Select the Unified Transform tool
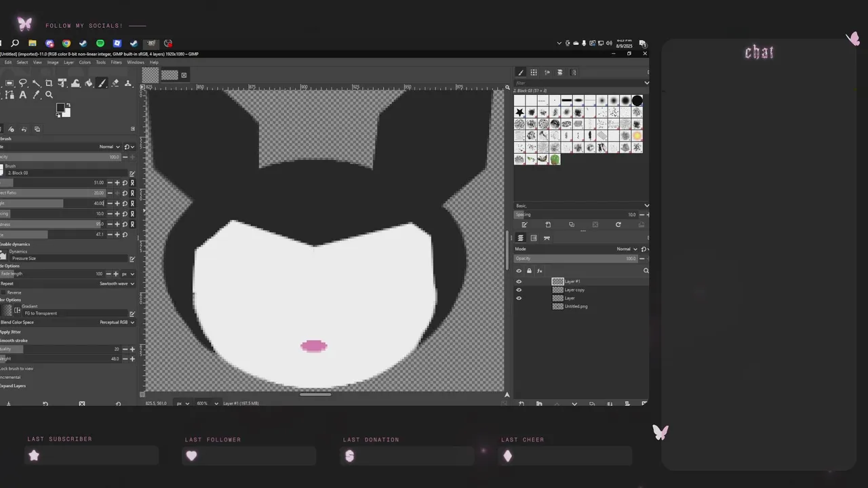868x488 pixels. coord(62,83)
